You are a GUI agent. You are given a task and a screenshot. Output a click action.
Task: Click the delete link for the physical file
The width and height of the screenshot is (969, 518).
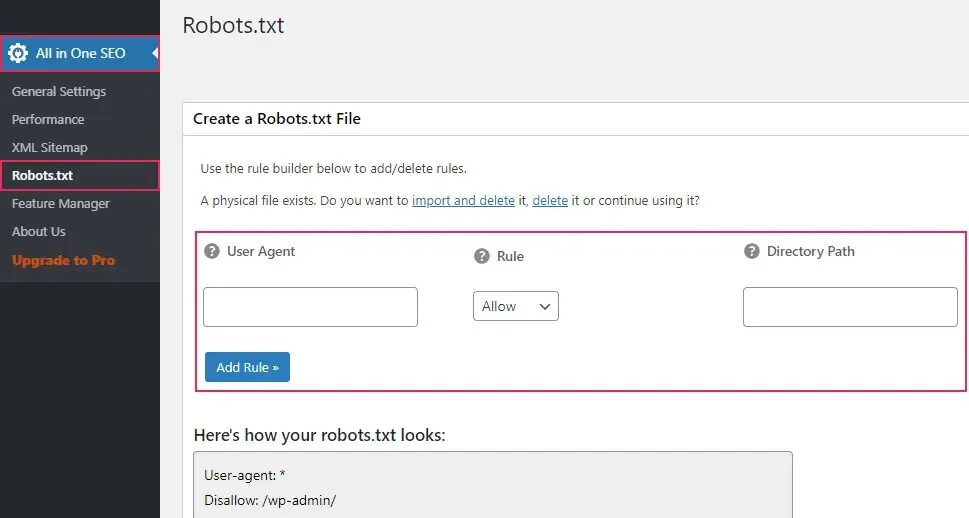pyautogui.click(x=549, y=200)
